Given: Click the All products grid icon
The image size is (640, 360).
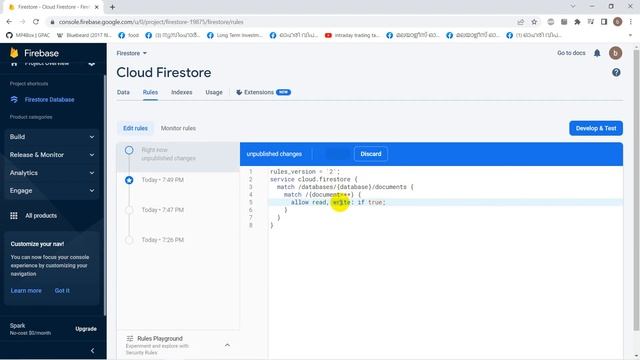Looking at the screenshot, I should (14, 216).
